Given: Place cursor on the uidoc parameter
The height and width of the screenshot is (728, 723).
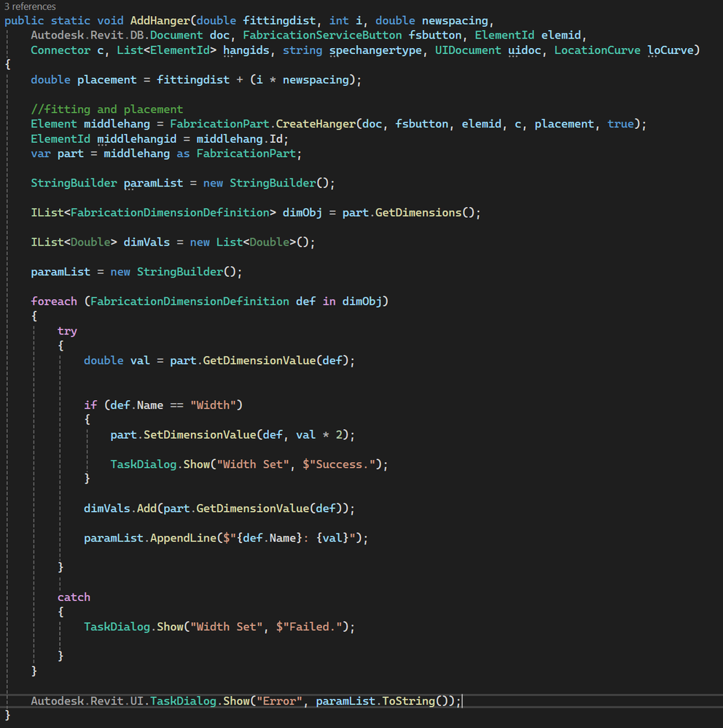Looking at the screenshot, I should [525, 50].
